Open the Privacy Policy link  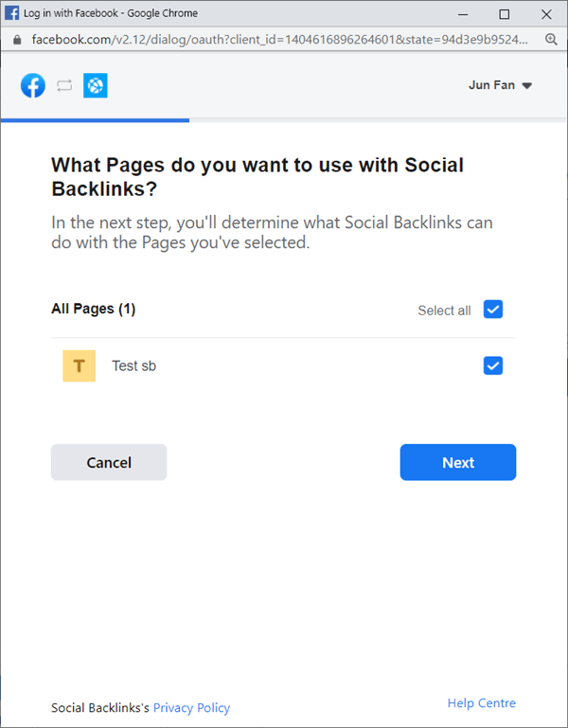coord(191,707)
